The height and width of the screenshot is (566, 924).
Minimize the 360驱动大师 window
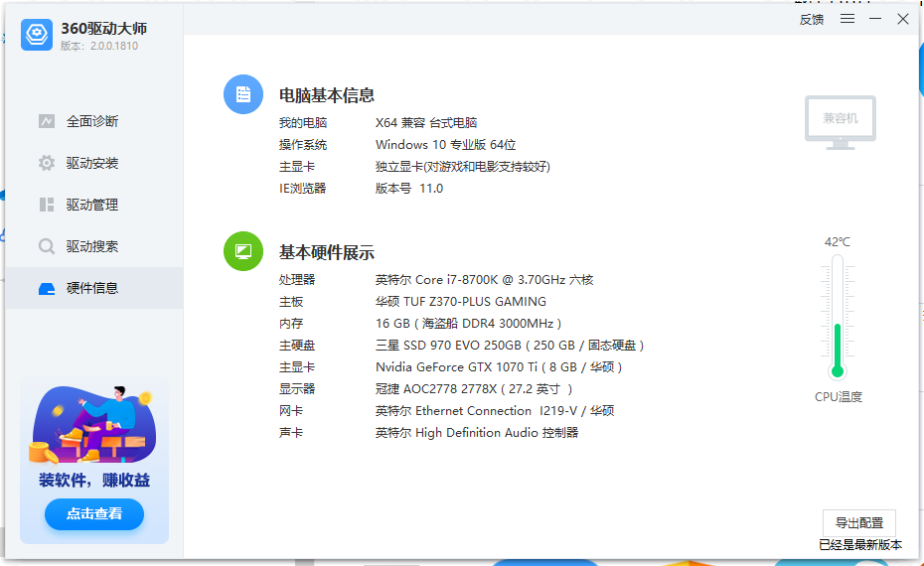tap(875, 19)
